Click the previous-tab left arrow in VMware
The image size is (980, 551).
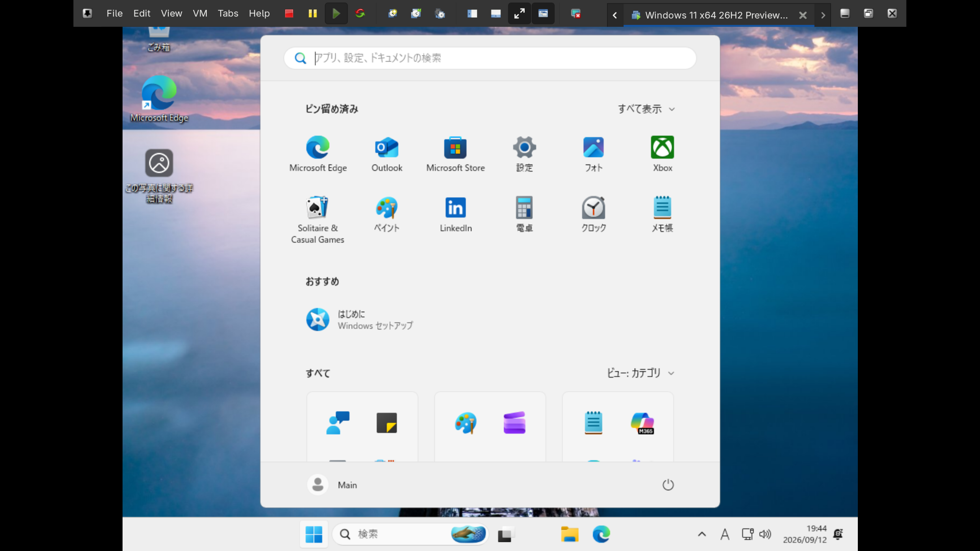[x=615, y=15]
